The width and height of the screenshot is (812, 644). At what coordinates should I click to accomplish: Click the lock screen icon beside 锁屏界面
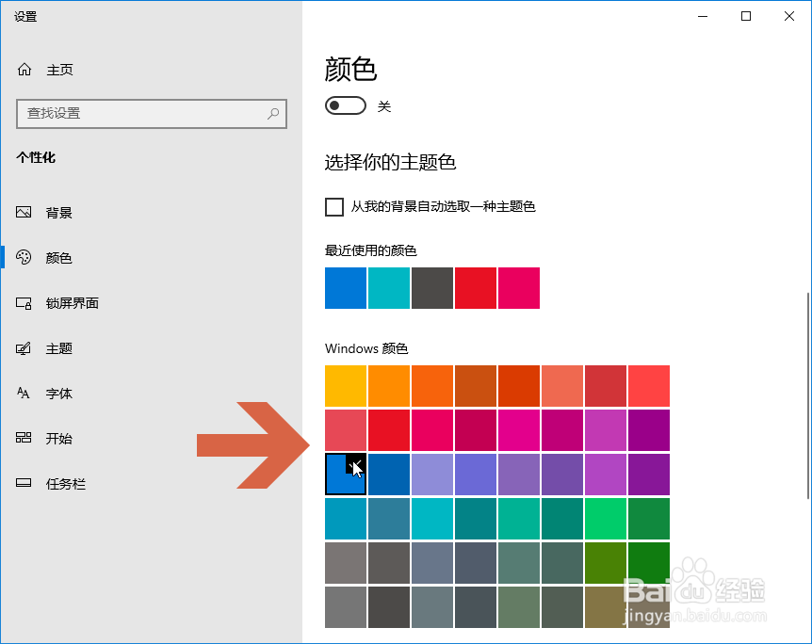coord(24,303)
